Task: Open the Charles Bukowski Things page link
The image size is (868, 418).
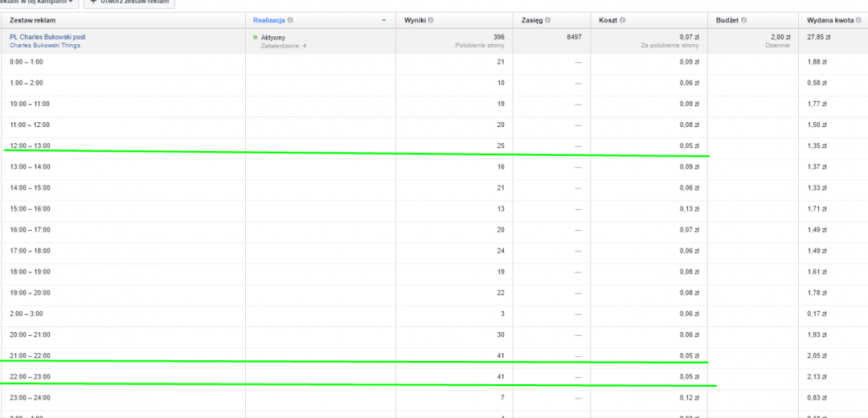Action: click(x=45, y=45)
